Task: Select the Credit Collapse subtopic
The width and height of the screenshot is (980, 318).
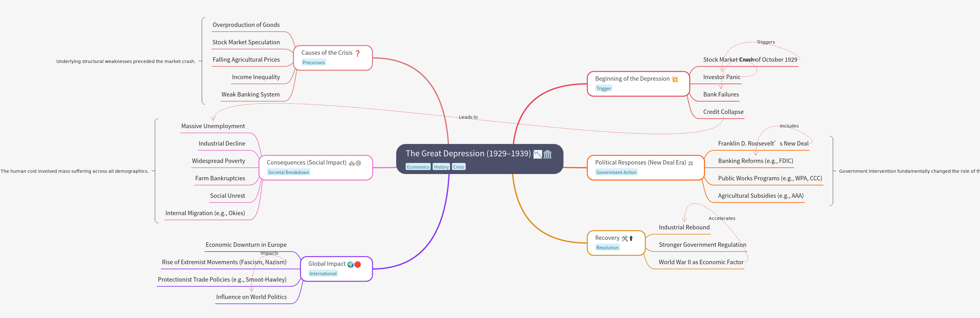Action: tap(723, 112)
